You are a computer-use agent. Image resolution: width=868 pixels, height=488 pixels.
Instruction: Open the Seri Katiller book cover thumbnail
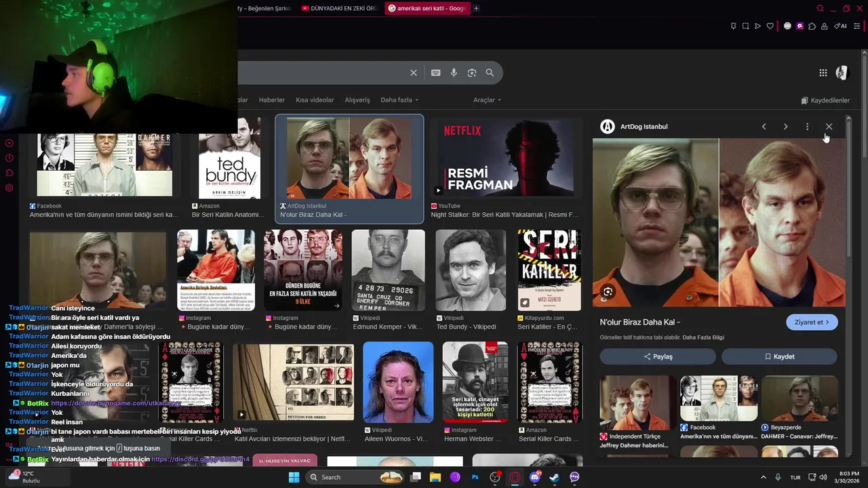coord(549,270)
